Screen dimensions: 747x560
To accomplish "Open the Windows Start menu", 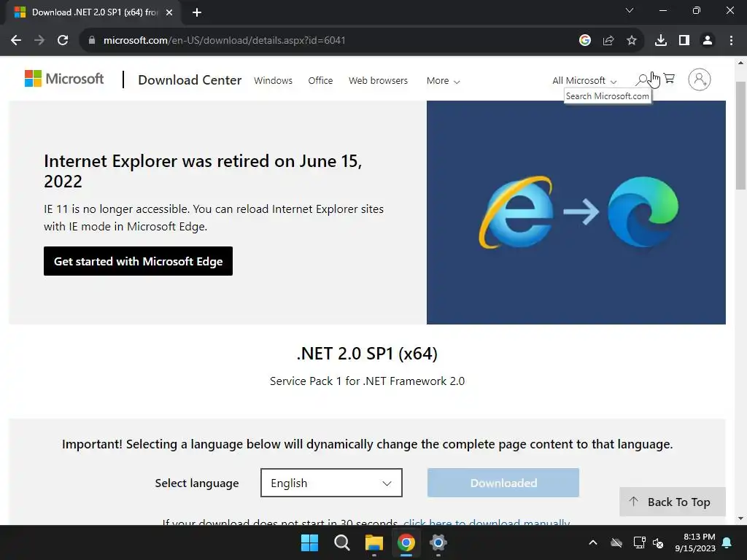I will 309,542.
